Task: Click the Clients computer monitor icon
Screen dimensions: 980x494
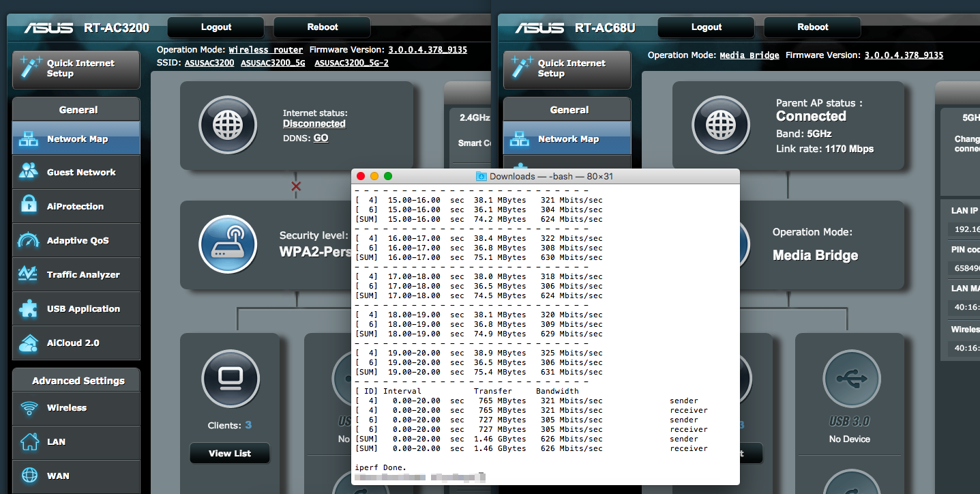Action: coord(230,378)
